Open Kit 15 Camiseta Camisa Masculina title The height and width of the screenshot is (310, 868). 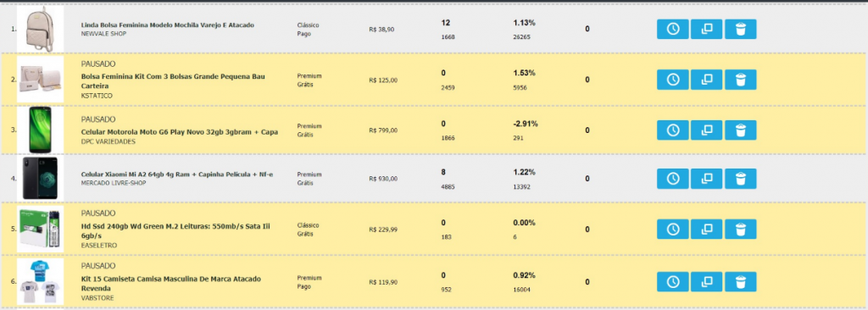(x=171, y=284)
